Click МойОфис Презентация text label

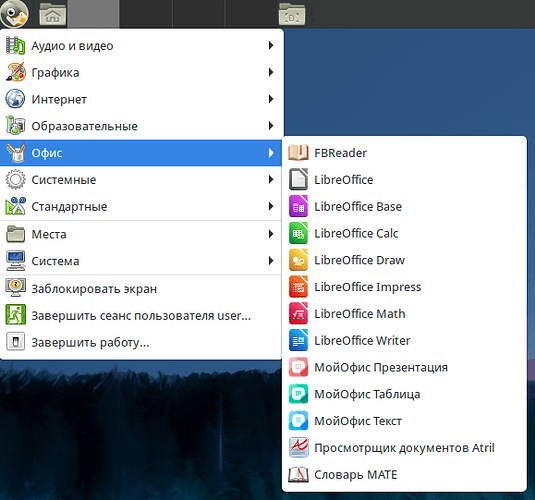[381, 367]
